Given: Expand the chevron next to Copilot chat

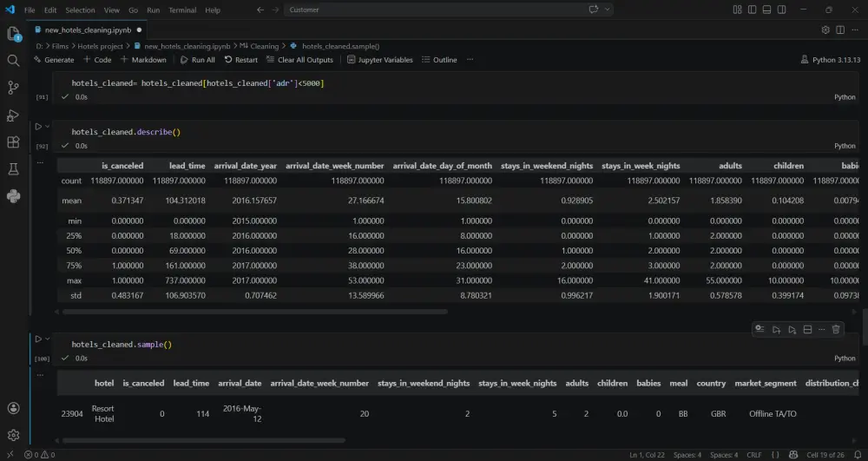Looking at the screenshot, I should point(608,10).
